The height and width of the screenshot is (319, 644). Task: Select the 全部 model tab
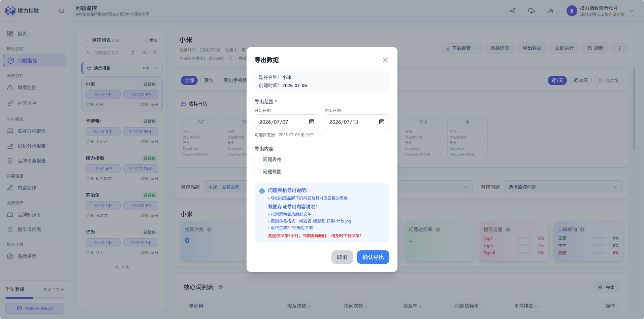coord(189,80)
